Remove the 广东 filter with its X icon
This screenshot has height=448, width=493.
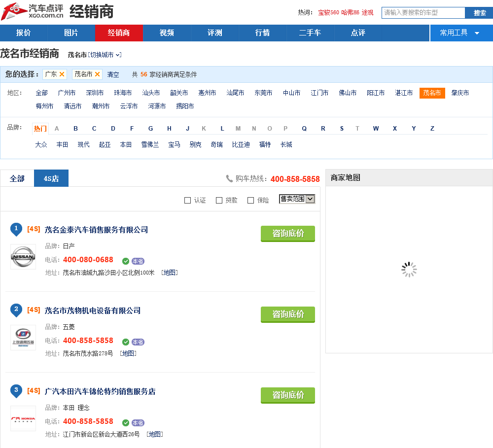pyautogui.click(x=62, y=74)
